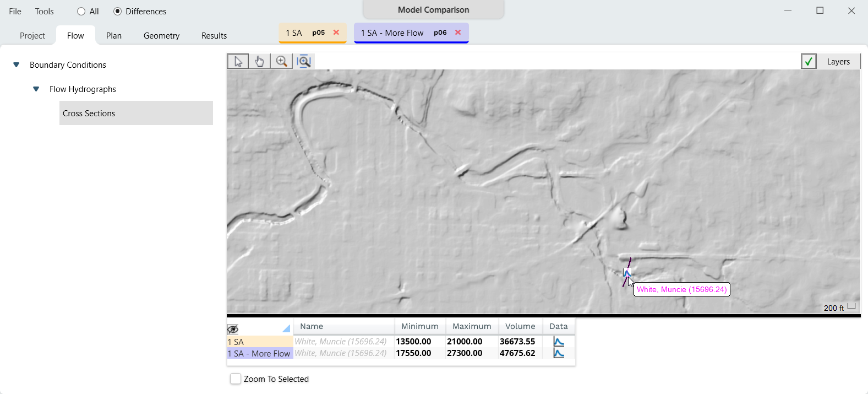
Task: Select Cross Sections in the tree
Action: point(89,114)
